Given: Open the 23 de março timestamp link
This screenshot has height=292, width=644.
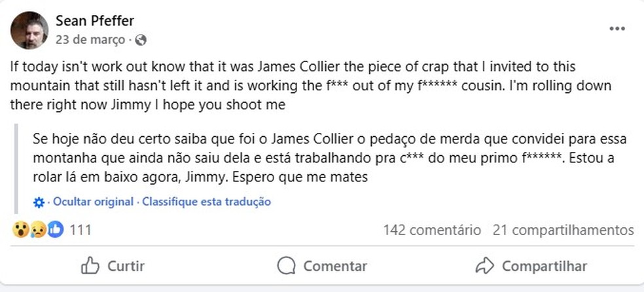Looking at the screenshot, I should [x=90, y=40].
